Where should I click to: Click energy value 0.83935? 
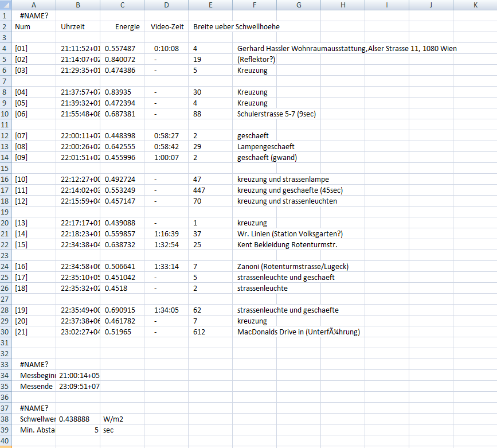tap(122, 92)
